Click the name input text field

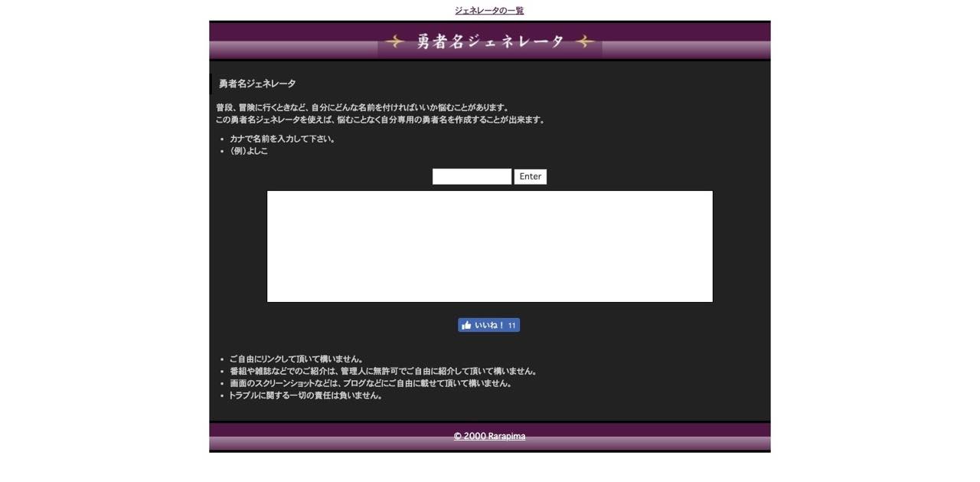click(471, 176)
